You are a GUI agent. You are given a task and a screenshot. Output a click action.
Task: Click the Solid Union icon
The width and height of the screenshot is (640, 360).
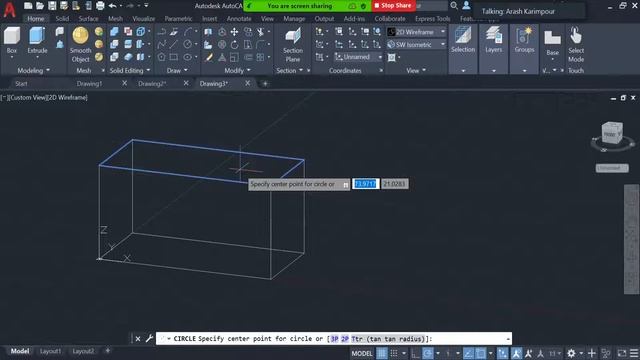[x=115, y=32]
